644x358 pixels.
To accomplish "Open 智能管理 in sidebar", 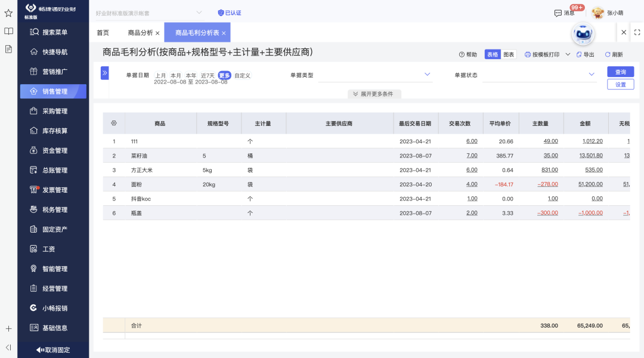I will [54, 269].
